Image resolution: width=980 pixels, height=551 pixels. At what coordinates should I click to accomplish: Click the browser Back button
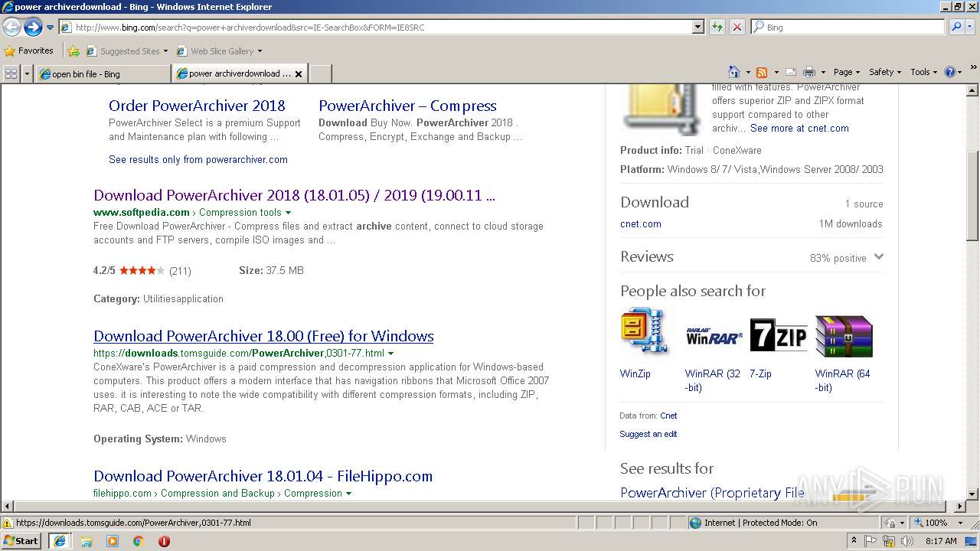[11, 27]
